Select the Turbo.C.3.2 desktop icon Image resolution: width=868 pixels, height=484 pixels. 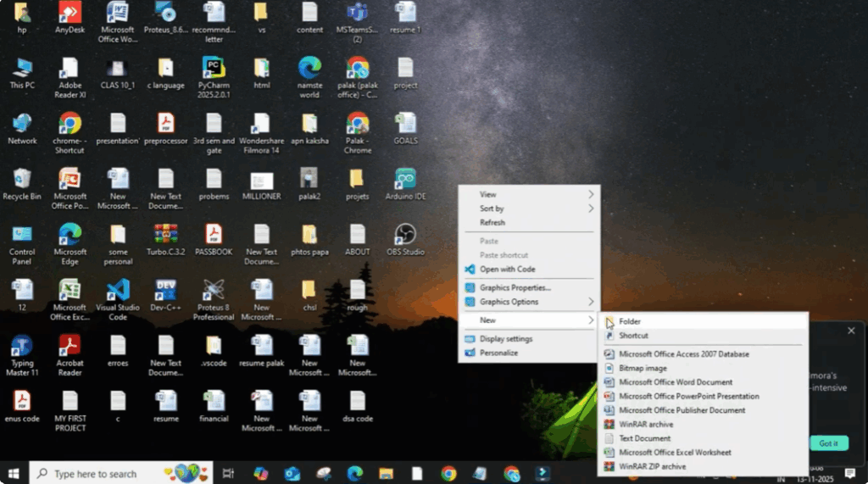click(165, 239)
